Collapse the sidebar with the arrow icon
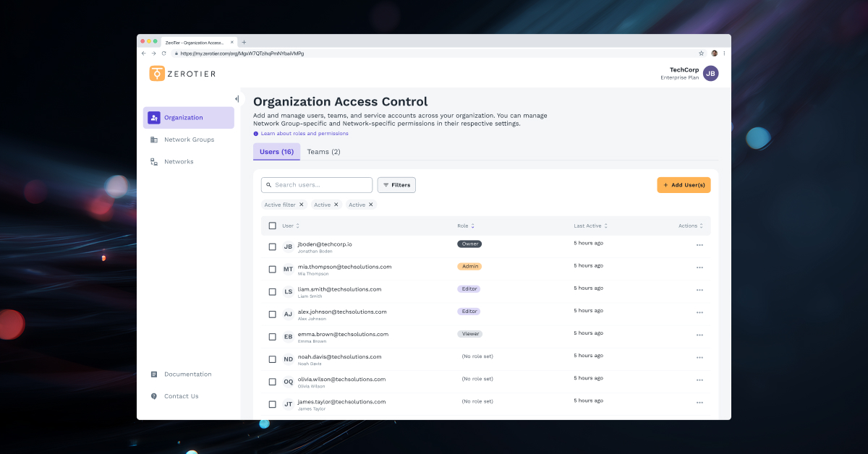868x454 pixels. tap(237, 98)
